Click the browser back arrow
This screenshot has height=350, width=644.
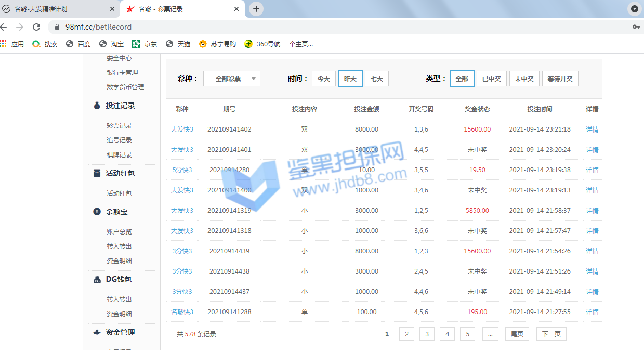(x=4, y=27)
